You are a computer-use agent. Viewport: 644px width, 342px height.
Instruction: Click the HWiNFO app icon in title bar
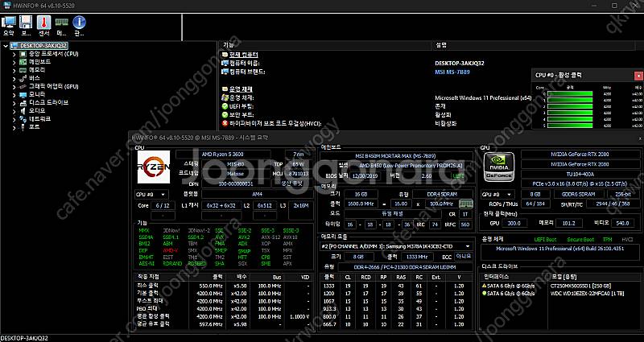[7, 6]
